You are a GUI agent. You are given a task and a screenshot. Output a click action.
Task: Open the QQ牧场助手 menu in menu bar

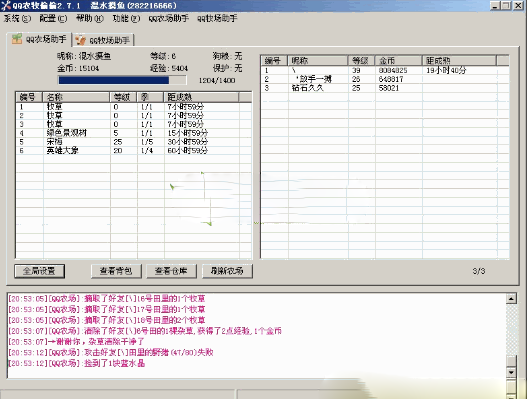pos(217,18)
